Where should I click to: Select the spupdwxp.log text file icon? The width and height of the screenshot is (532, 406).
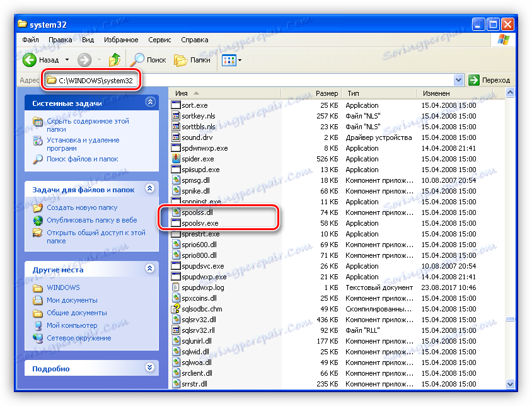point(176,287)
